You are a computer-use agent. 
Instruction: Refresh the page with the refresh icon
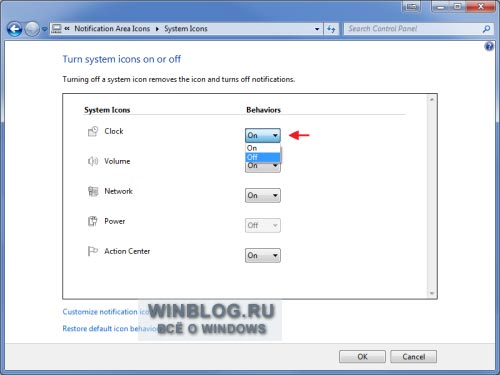[x=331, y=29]
